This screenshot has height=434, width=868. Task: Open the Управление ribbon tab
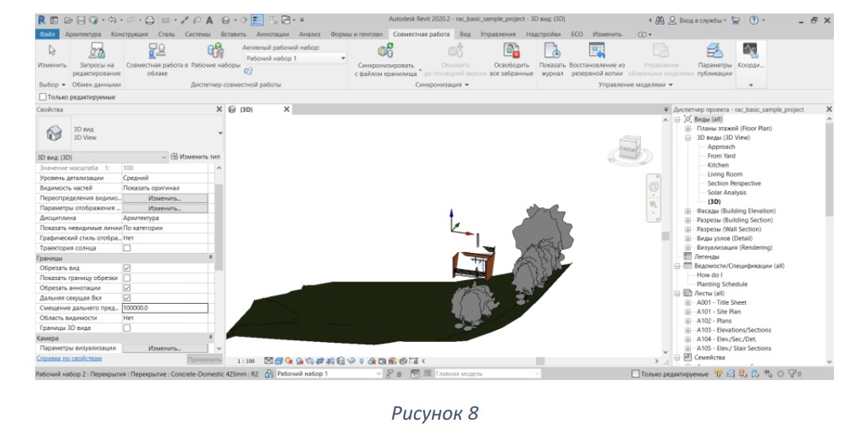pyautogui.click(x=498, y=34)
